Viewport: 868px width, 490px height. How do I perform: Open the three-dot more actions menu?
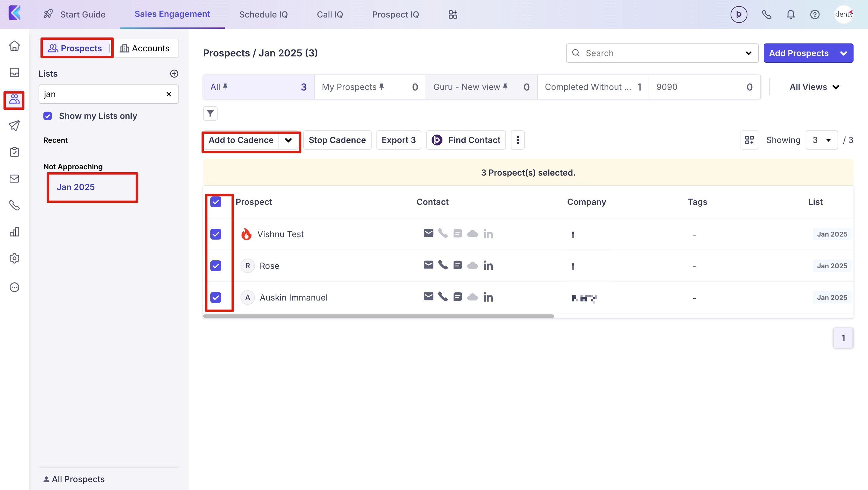[517, 140]
